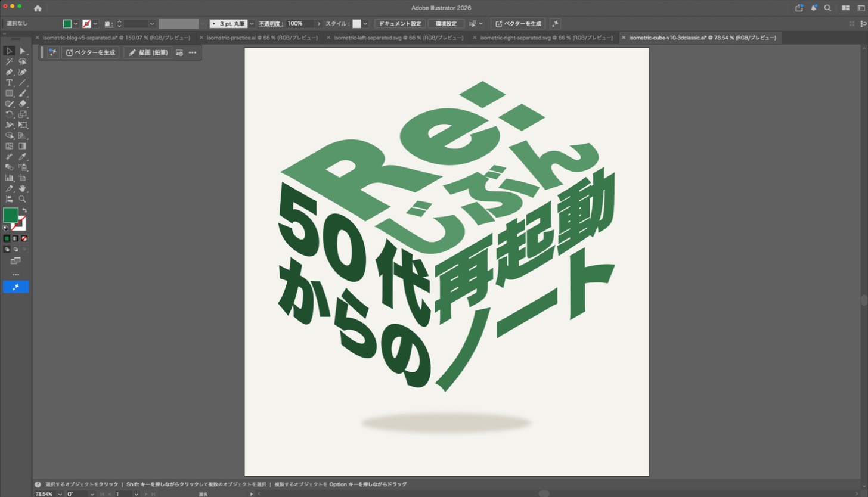Open the isometric-right-separated.svg tab

[x=545, y=38]
